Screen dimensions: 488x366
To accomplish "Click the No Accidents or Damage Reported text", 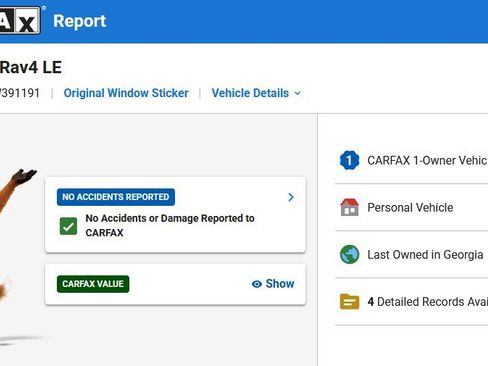I will pyautogui.click(x=170, y=225).
